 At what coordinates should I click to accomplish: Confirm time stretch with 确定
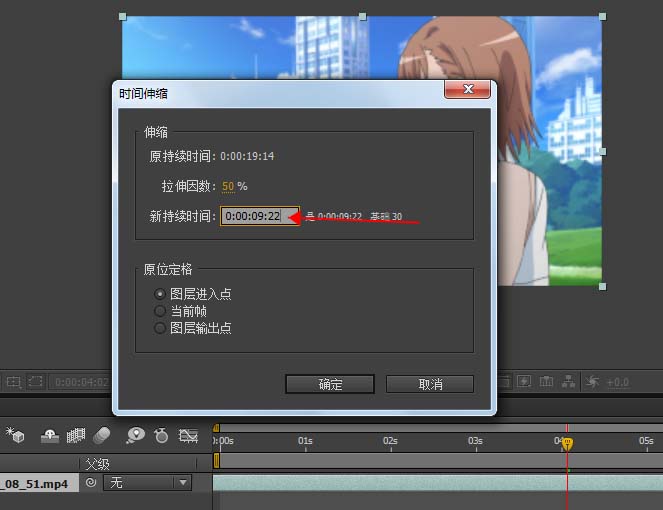tap(330, 384)
